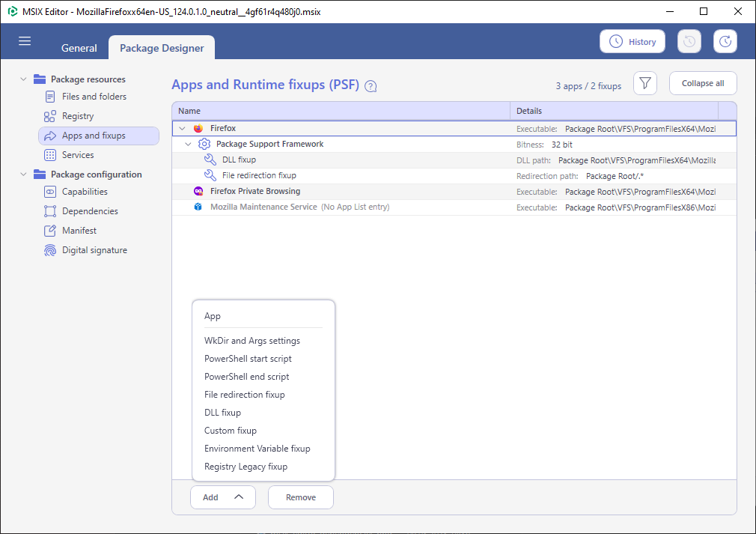This screenshot has height=534, width=756.
Task: Open Files and folders in sidebar
Action: (94, 97)
